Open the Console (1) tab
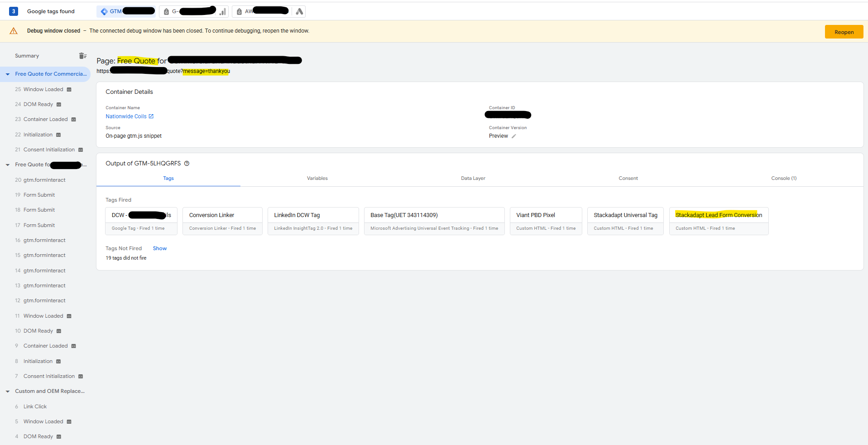The width and height of the screenshot is (868, 445). pos(784,178)
